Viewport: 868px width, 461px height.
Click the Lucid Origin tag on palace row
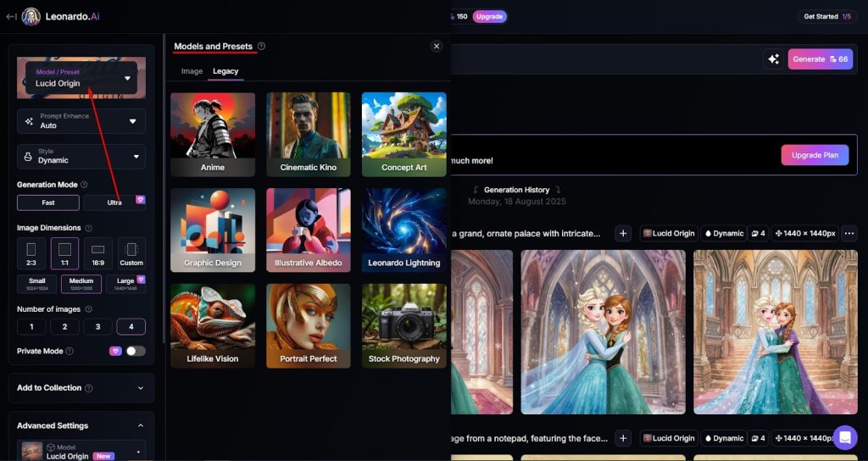tap(669, 234)
